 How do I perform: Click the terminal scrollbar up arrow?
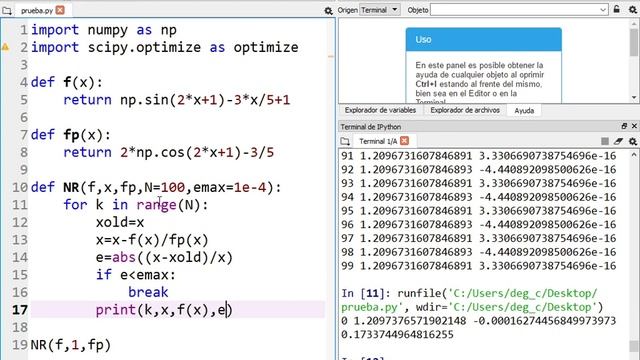pos(634,155)
